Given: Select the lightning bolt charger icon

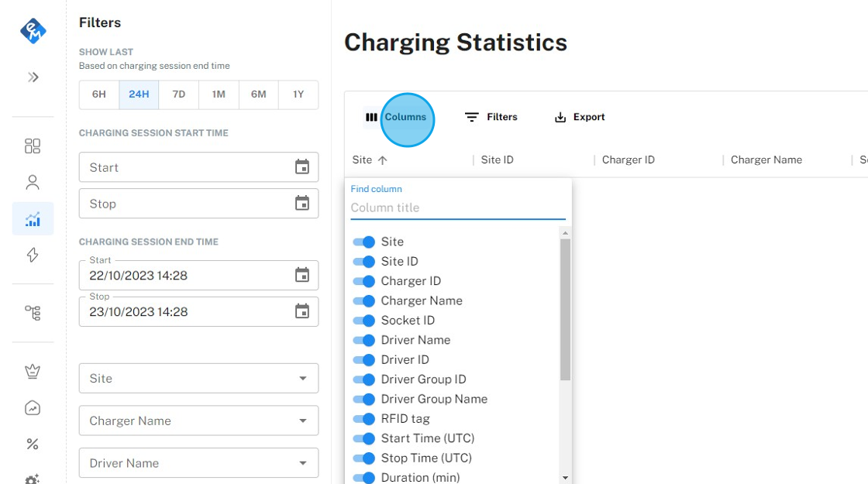Looking at the screenshot, I should [x=33, y=255].
